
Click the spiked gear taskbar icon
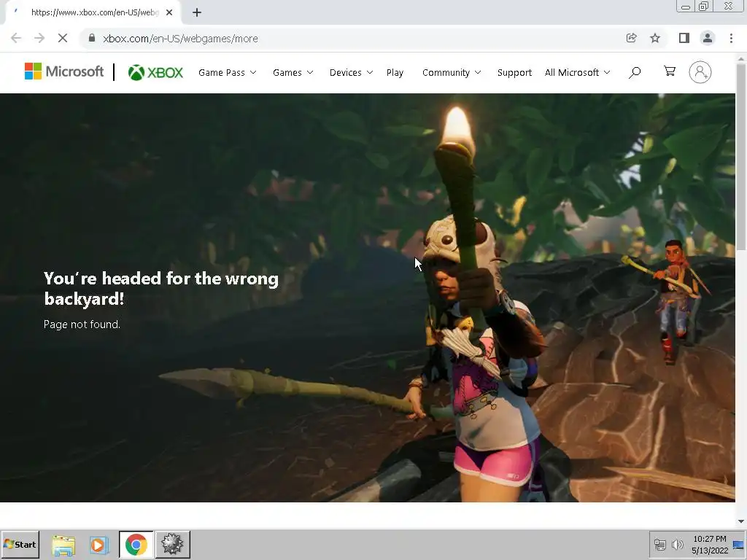[x=172, y=544]
